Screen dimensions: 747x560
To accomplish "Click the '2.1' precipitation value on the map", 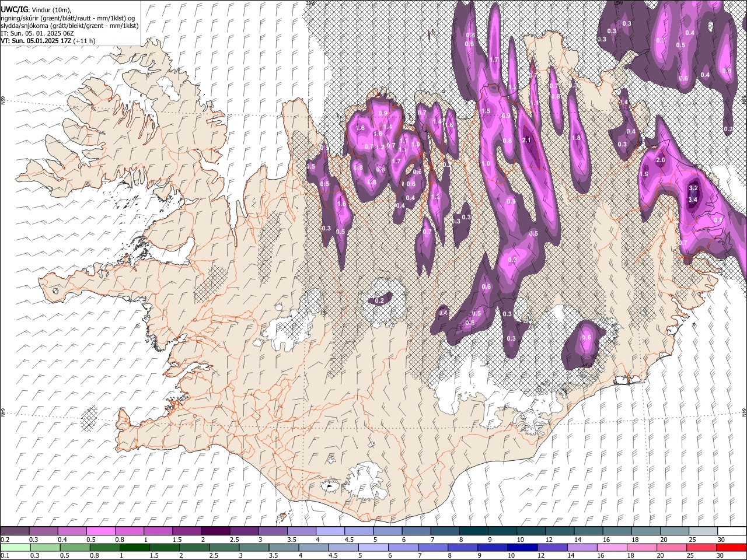I will point(526,141).
